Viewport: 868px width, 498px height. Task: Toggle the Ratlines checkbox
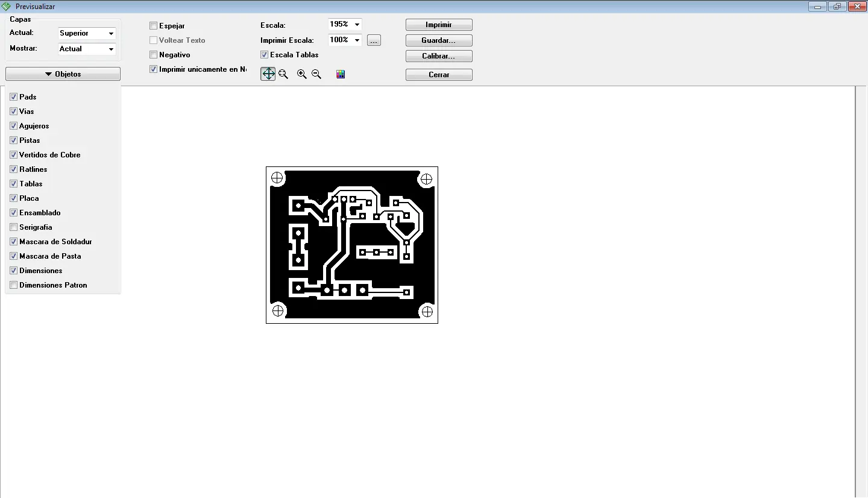tap(13, 169)
